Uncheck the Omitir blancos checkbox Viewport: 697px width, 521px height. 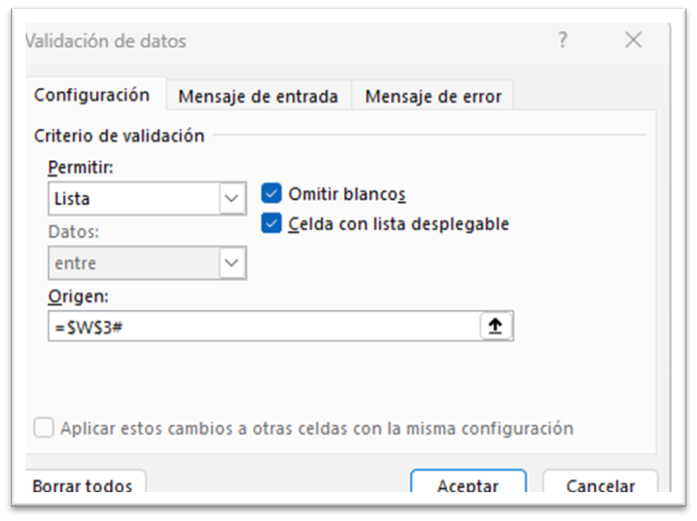point(271,194)
